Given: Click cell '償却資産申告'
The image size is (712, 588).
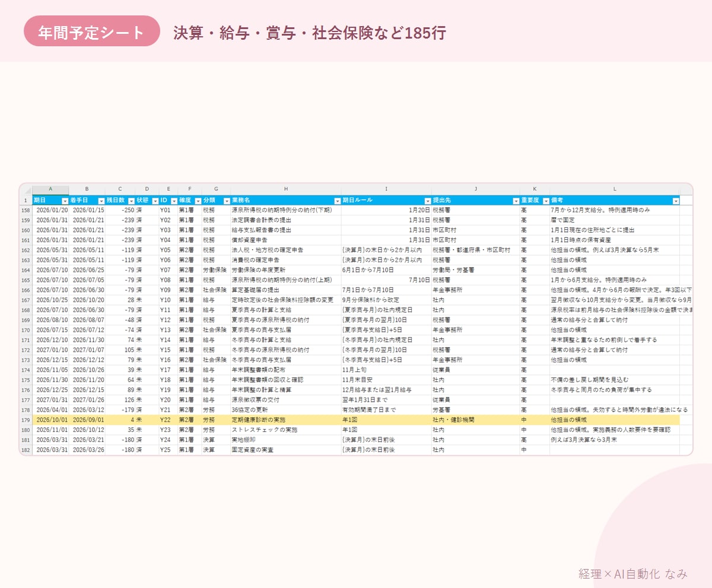Looking at the screenshot, I should click(286, 240).
